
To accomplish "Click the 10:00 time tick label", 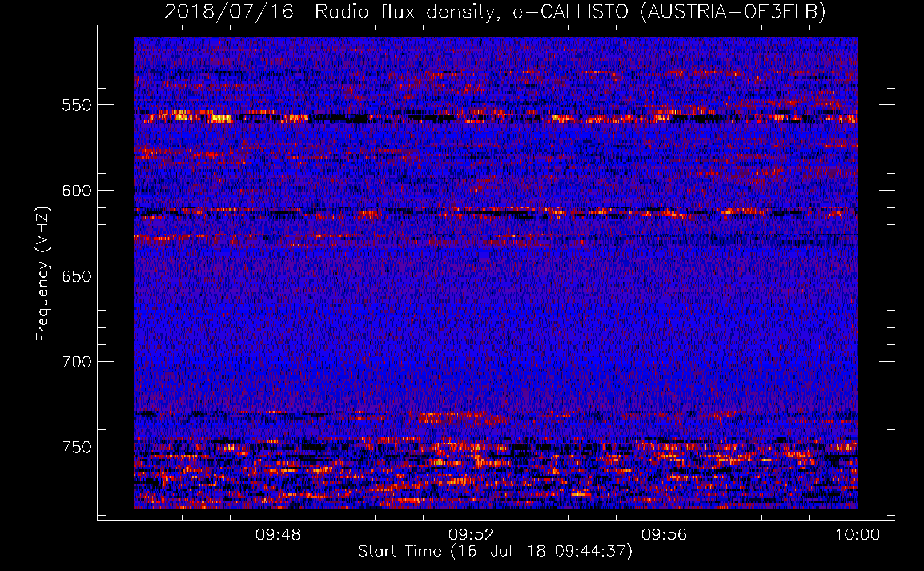I will pyautogui.click(x=858, y=535).
